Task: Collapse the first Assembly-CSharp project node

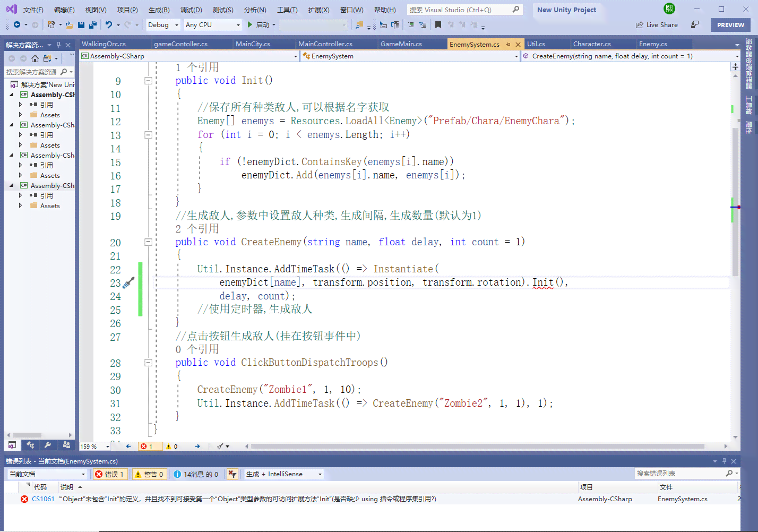Action: (11, 95)
